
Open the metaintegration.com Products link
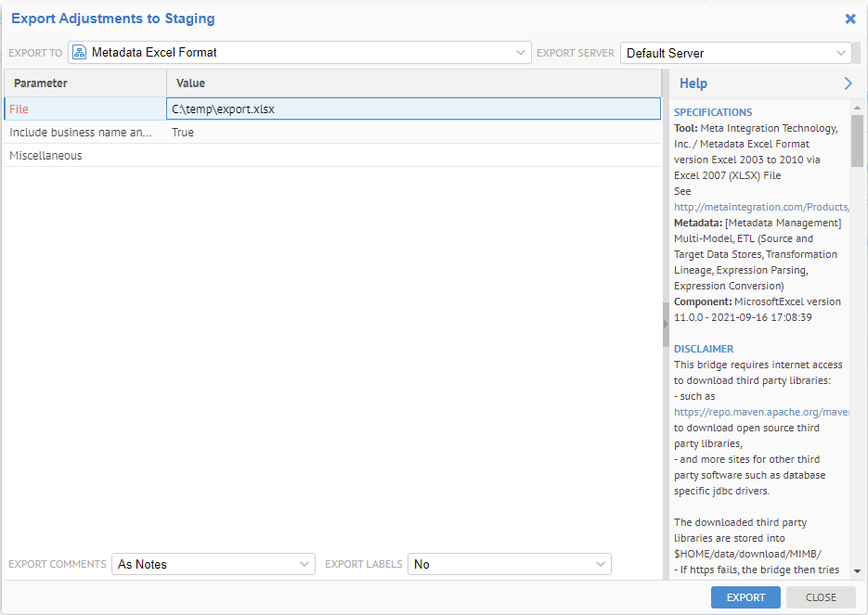(761, 206)
